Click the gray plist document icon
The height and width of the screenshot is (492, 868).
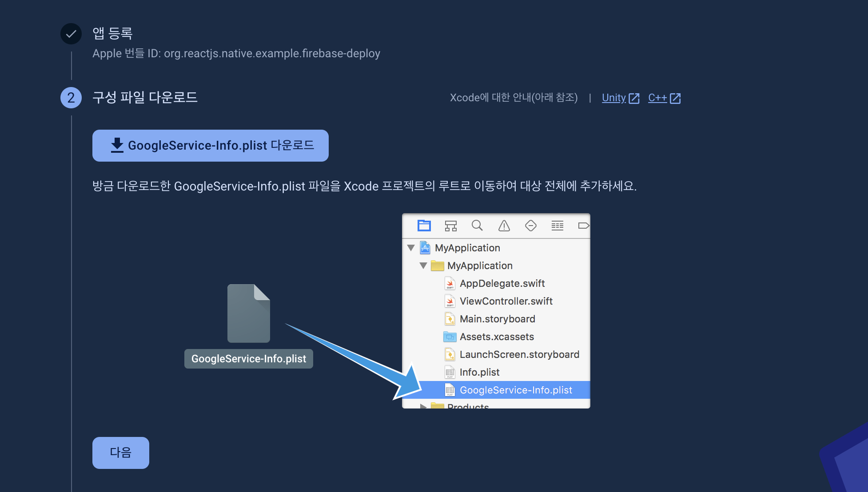click(248, 313)
